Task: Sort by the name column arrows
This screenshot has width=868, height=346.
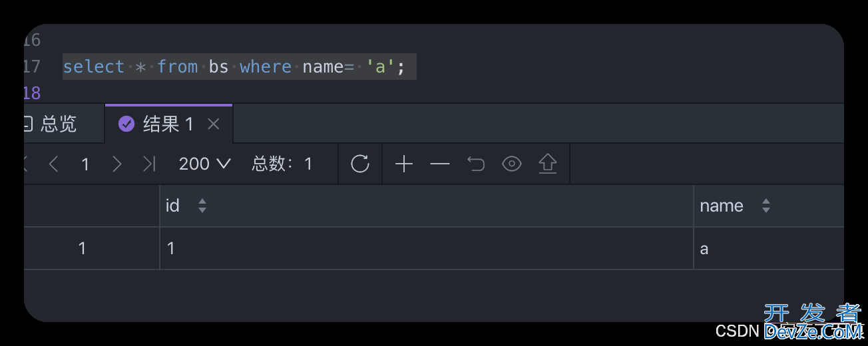Action: pos(766,206)
